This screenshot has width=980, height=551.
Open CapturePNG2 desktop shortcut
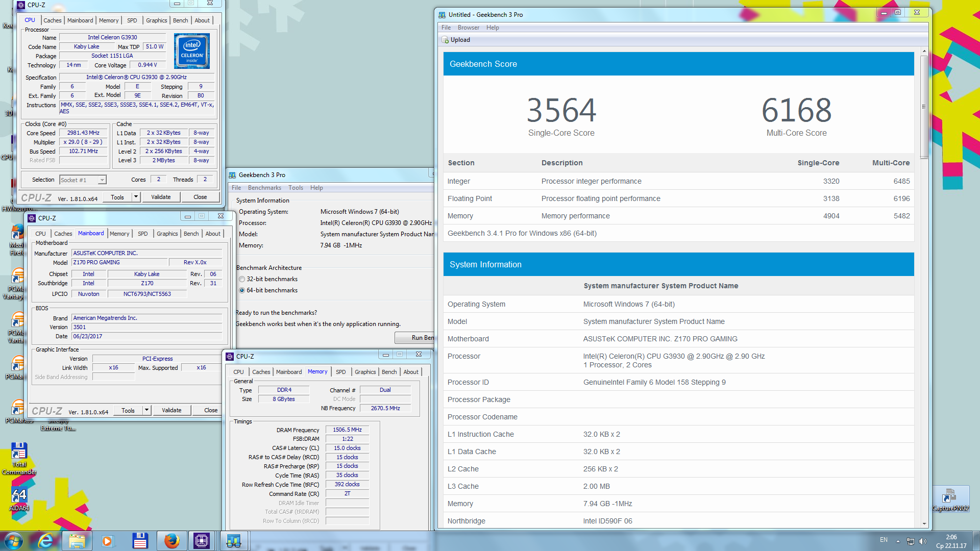[950, 499]
